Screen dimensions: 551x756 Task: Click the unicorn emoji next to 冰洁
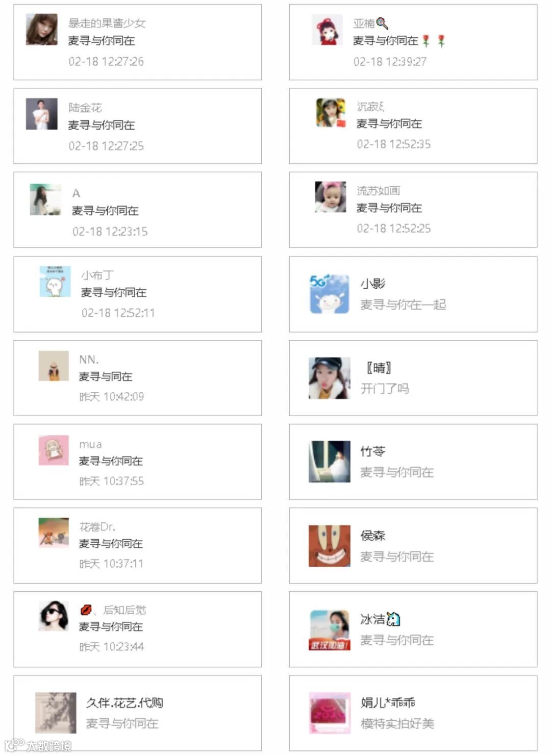393,619
